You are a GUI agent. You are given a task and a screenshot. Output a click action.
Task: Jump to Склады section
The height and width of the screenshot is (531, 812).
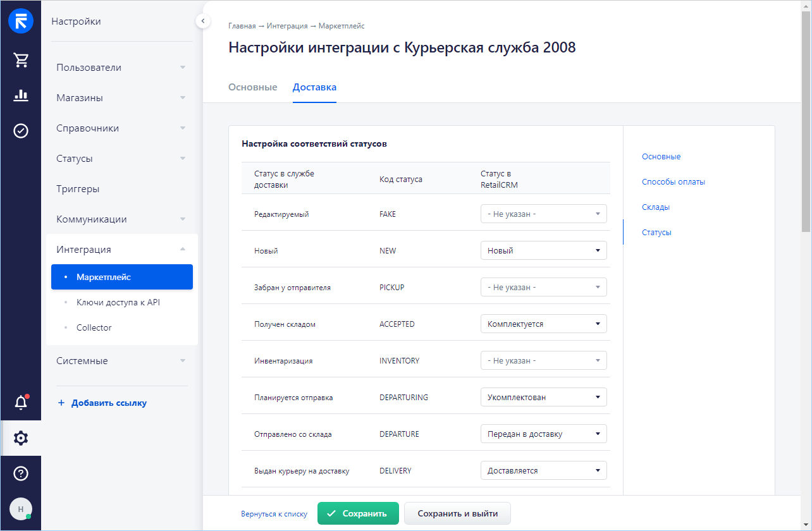pos(656,207)
